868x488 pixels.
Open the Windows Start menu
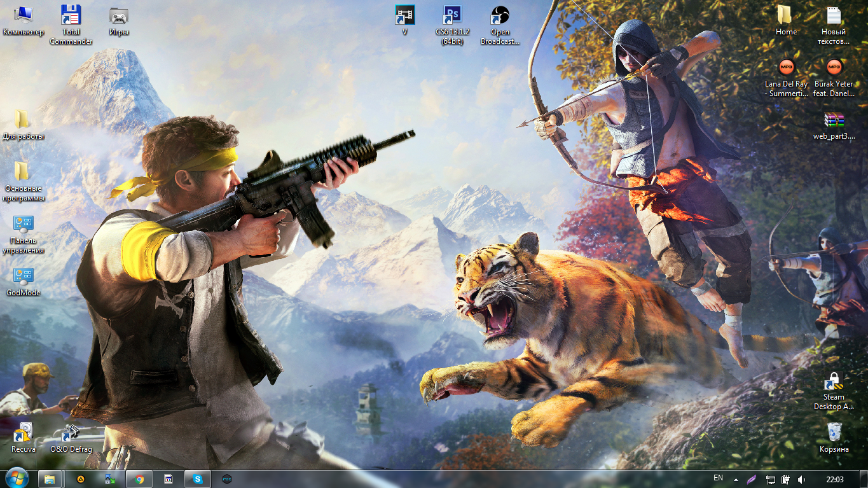coord(17,478)
